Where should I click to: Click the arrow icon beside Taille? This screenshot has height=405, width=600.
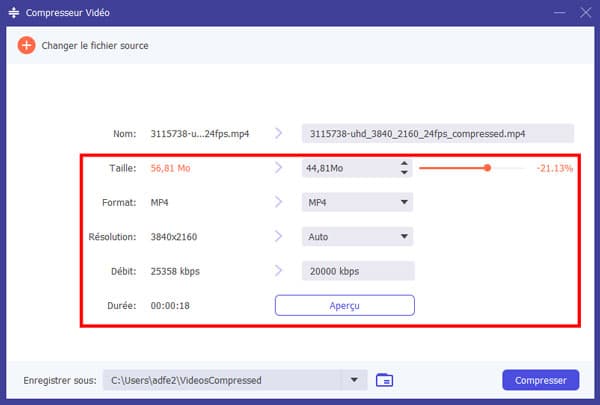click(279, 168)
